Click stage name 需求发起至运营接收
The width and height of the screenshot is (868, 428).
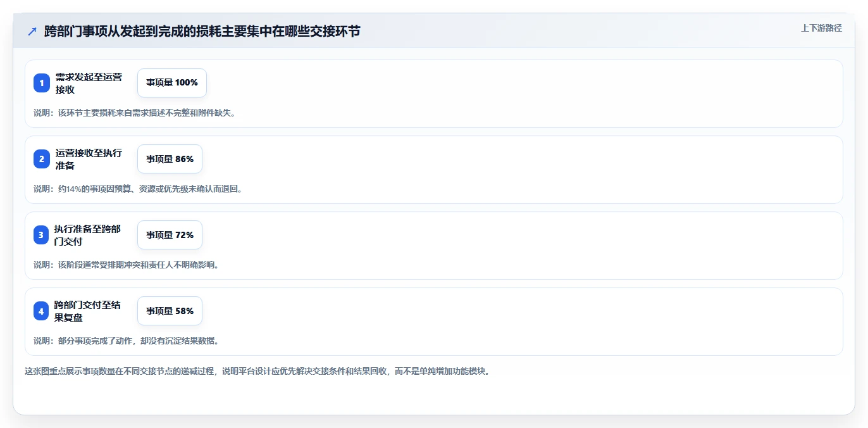[89, 83]
